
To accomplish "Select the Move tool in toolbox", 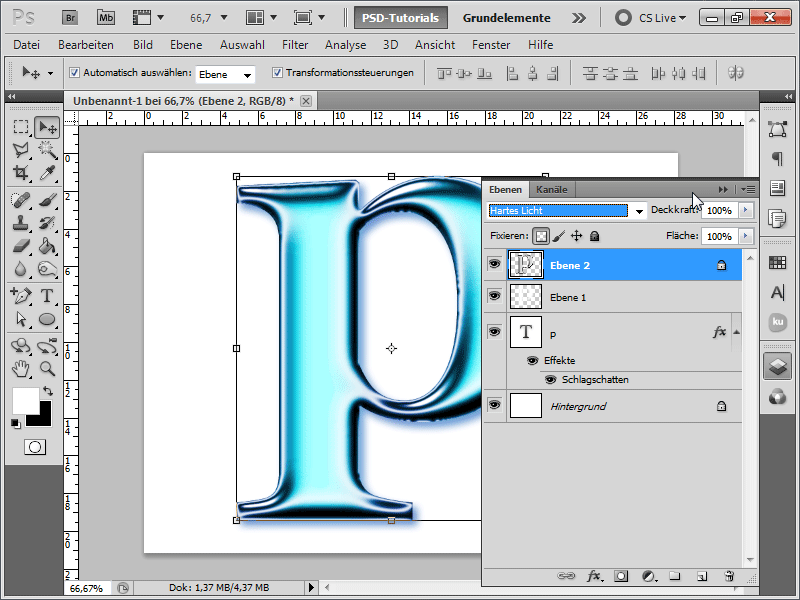I will click(47, 127).
